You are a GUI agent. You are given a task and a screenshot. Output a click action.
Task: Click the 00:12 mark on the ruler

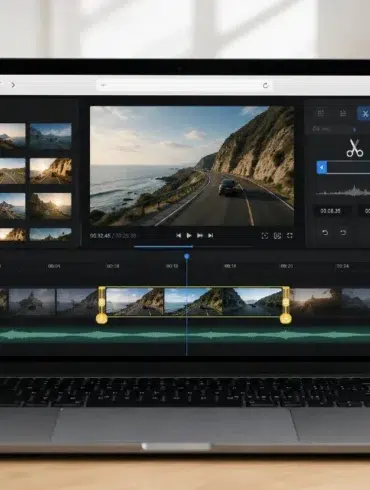[x=172, y=266]
